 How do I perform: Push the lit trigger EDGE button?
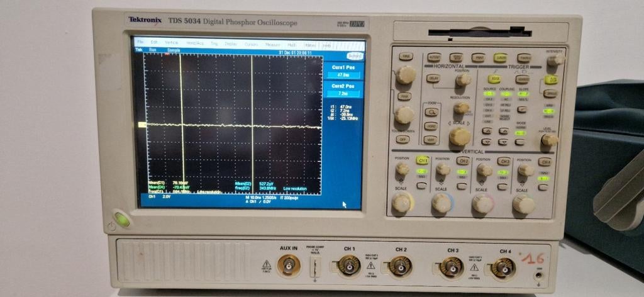494,79
